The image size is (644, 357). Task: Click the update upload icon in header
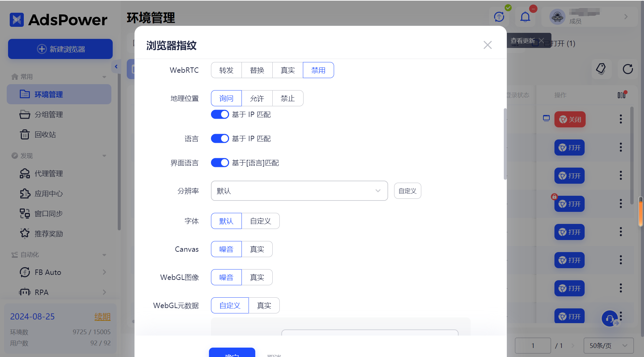coord(499,17)
